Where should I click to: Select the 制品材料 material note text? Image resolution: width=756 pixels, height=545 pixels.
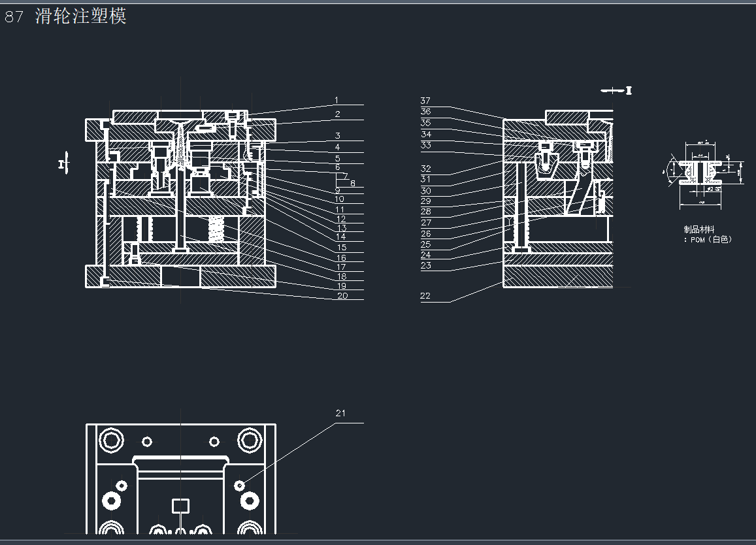coord(698,229)
